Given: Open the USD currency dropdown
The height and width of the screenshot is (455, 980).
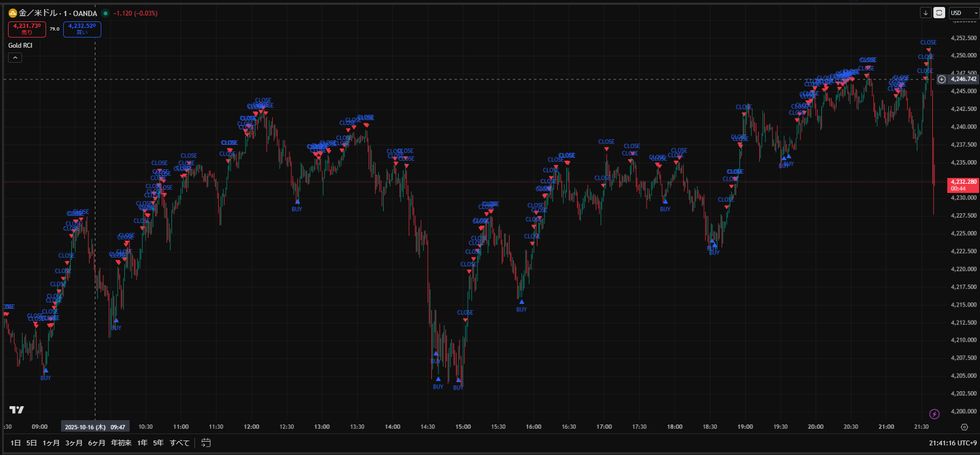Looking at the screenshot, I should click(964, 13).
